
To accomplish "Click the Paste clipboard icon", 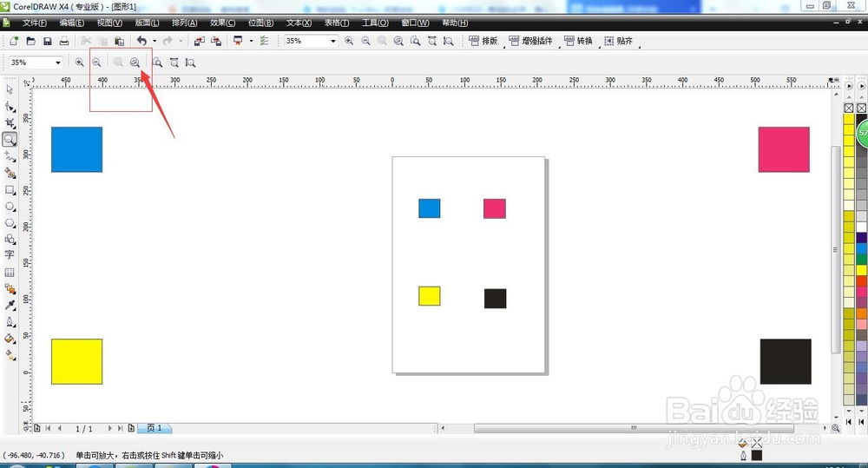I will (x=119, y=41).
